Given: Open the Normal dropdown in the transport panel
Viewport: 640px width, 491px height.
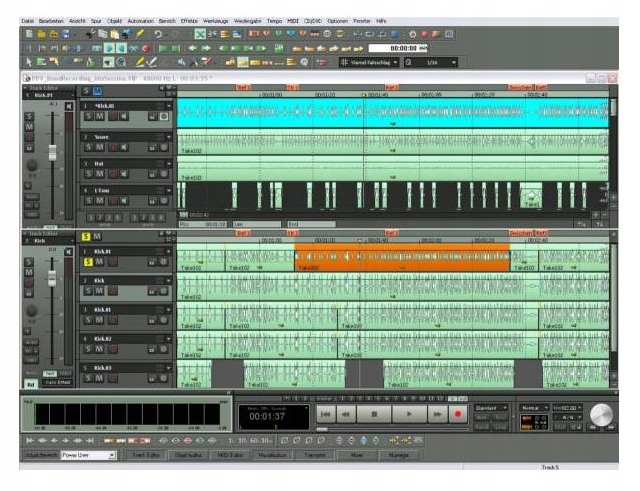Looking at the screenshot, I should [533, 408].
